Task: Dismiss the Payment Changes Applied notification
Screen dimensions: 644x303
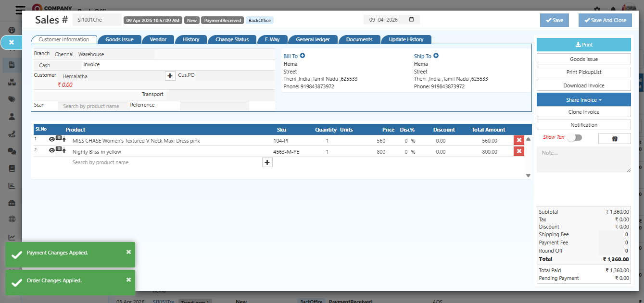Action: pos(128,252)
